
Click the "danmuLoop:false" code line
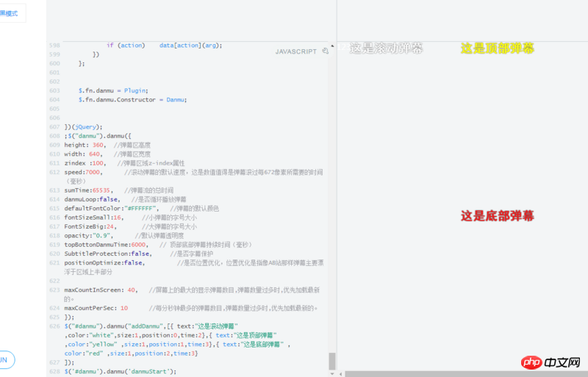click(x=125, y=200)
